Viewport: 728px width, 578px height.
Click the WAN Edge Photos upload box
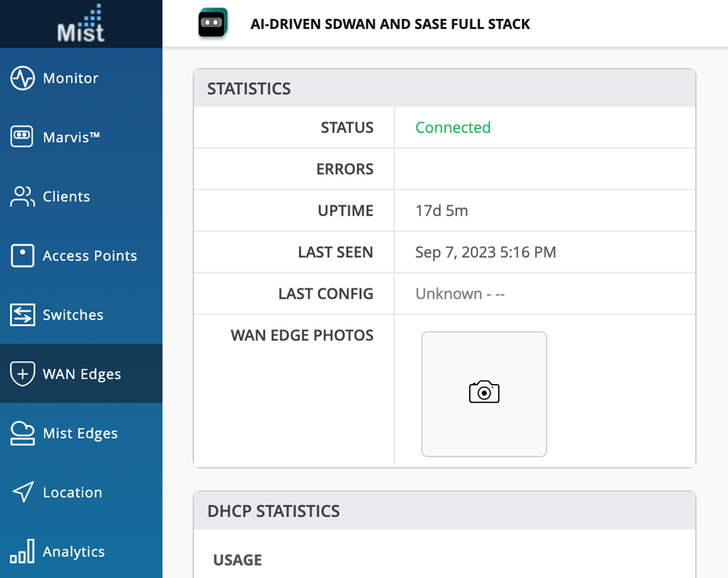pos(484,394)
